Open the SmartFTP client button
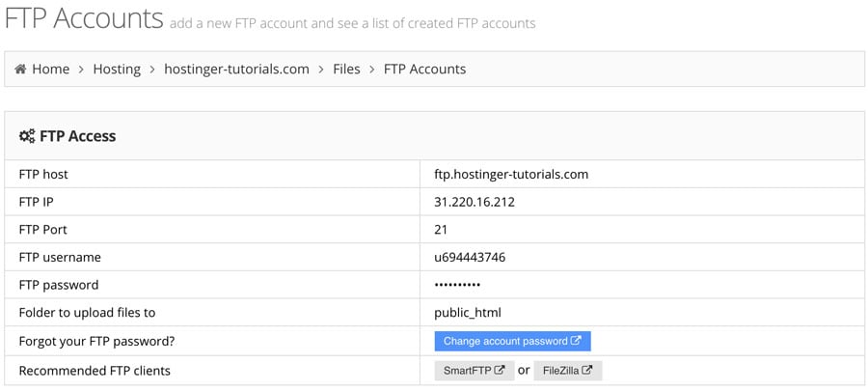 pyautogui.click(x=475, y=371)
